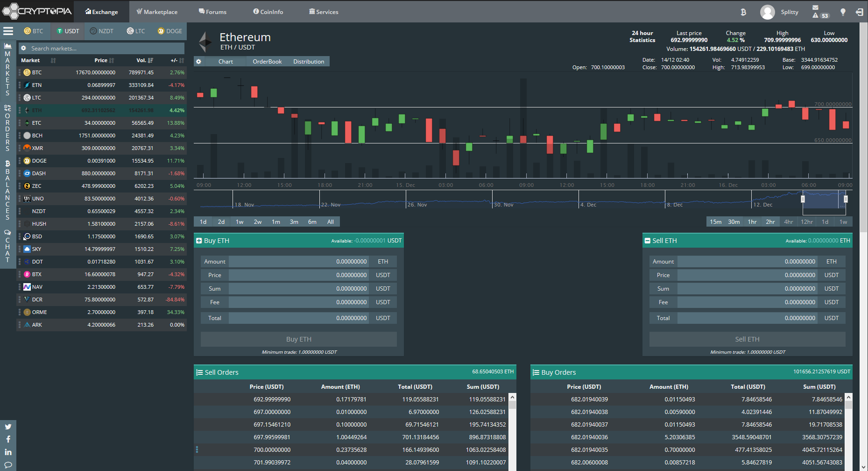Viewport: 868px width, 471px height.
Task: Open the Markets sidebar panel
Action: pos(7,69)
